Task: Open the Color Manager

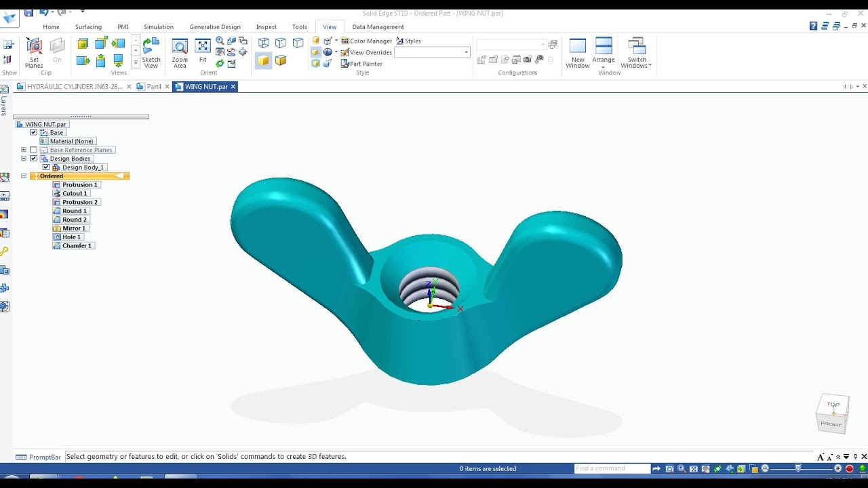Action: [366, 41]
